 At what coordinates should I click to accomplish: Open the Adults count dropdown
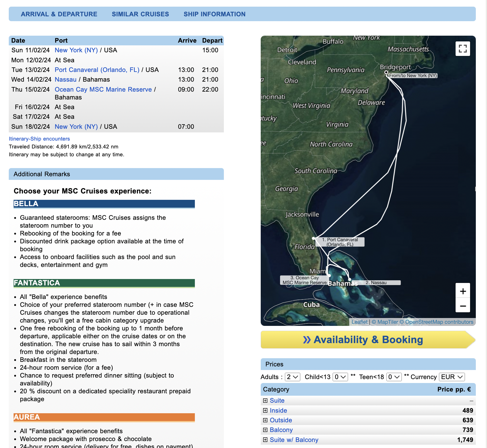pyautogui.click(x=292, y=377)
